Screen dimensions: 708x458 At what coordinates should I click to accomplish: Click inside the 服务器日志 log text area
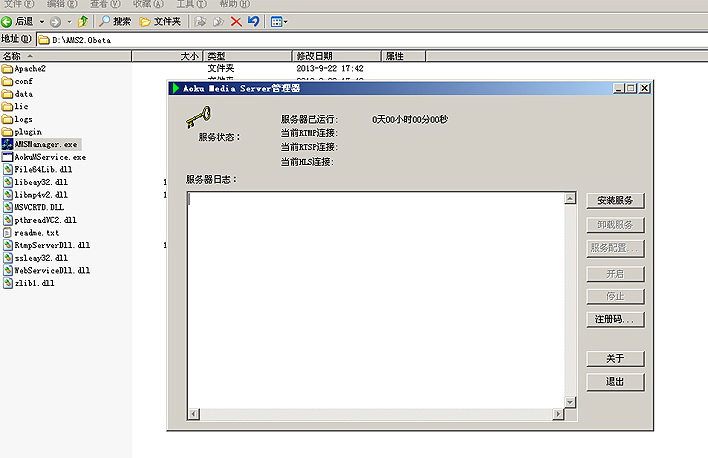click(x=376, y=300)
